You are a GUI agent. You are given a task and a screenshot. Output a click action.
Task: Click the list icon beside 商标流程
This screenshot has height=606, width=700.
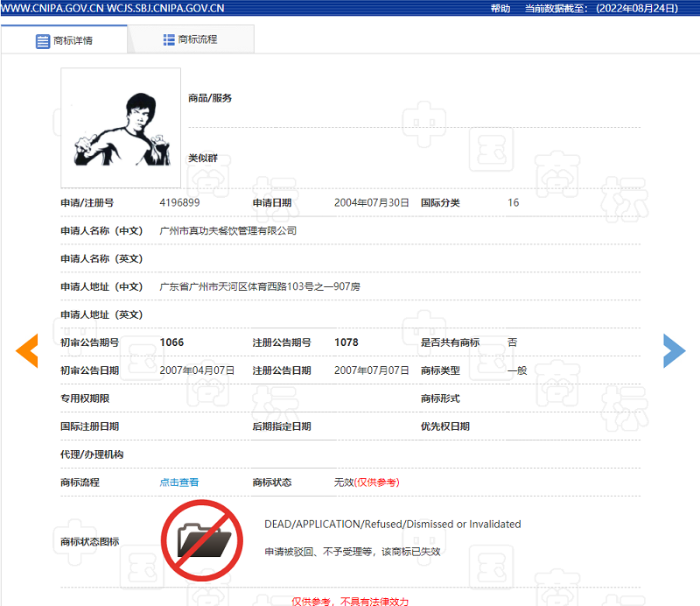tap(169, 39)
